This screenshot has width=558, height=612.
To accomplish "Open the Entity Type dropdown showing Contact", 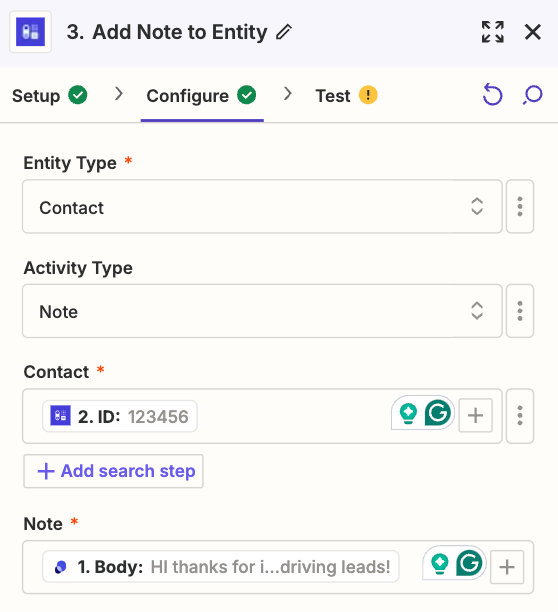I will (262, 206).
